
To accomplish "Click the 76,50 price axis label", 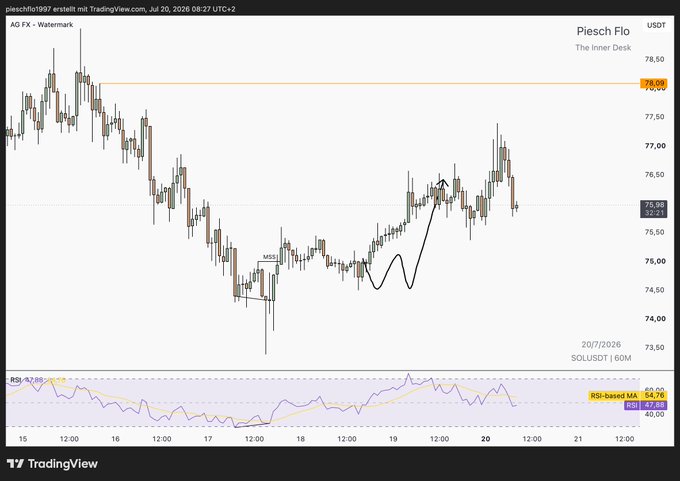I will click(x=654, y=174).
